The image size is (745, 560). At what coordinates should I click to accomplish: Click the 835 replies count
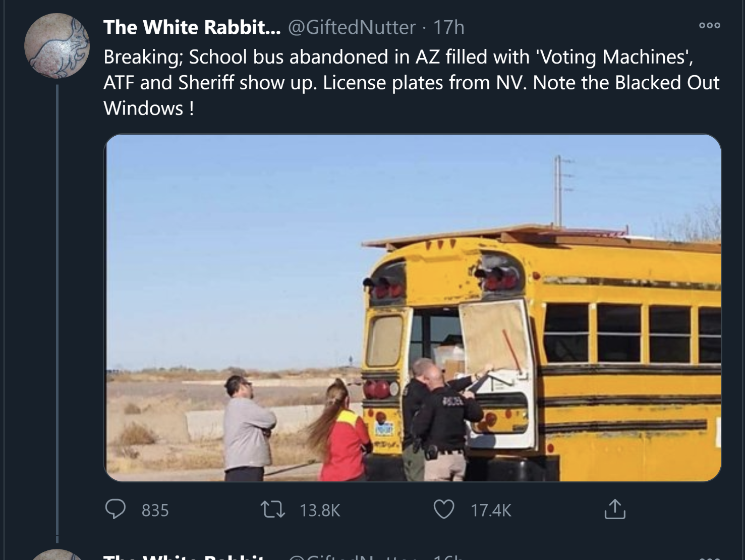coord(155,511)
